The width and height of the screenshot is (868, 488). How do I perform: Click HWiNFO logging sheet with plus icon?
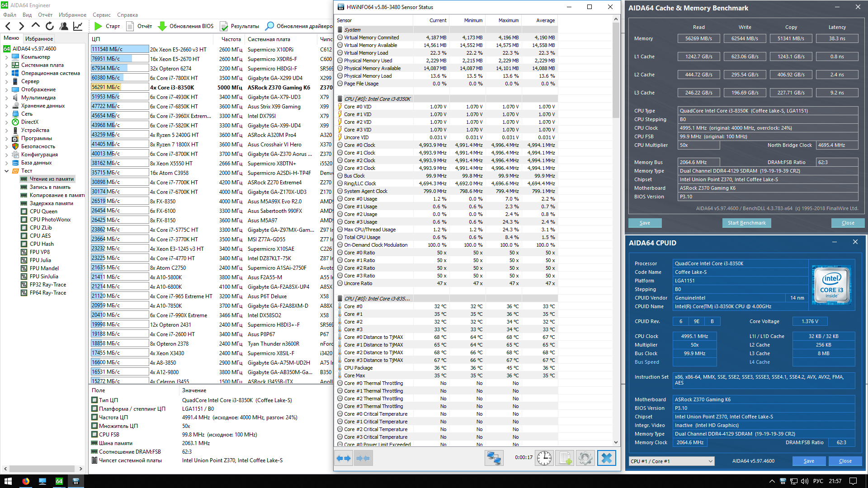pos(565,458)
